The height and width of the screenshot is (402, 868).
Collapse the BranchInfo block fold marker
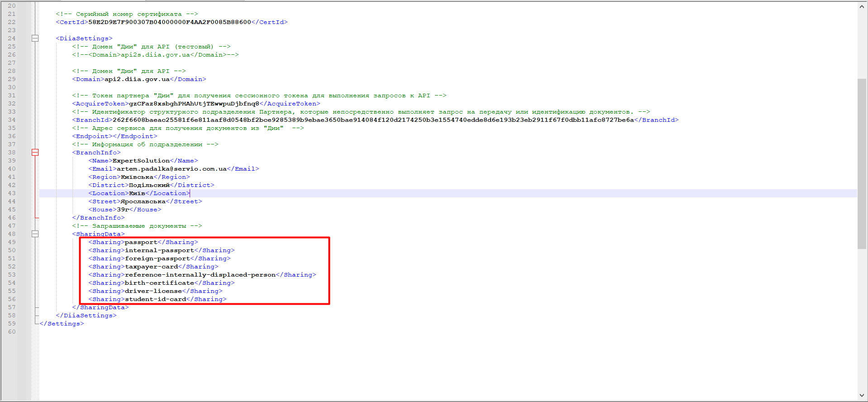click(35, 153)
